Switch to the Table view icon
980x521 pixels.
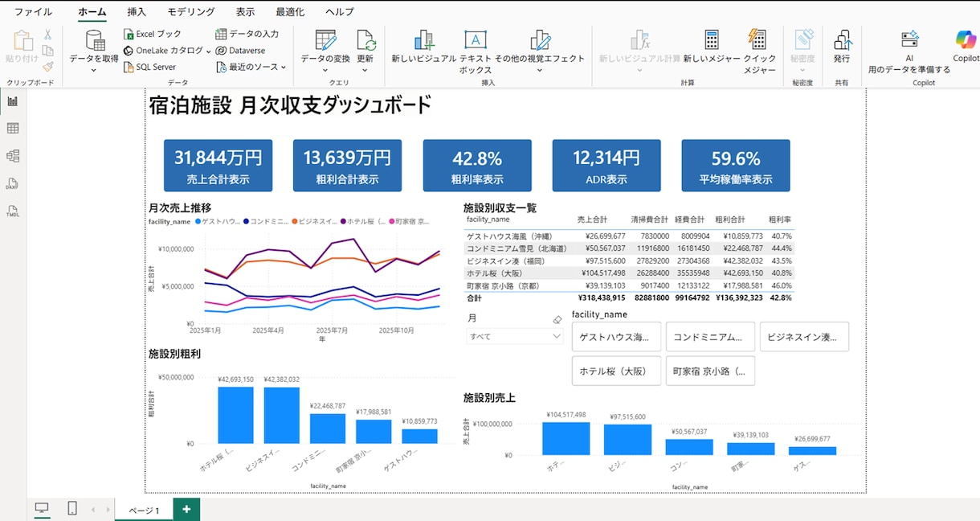[x=13, y=129]
